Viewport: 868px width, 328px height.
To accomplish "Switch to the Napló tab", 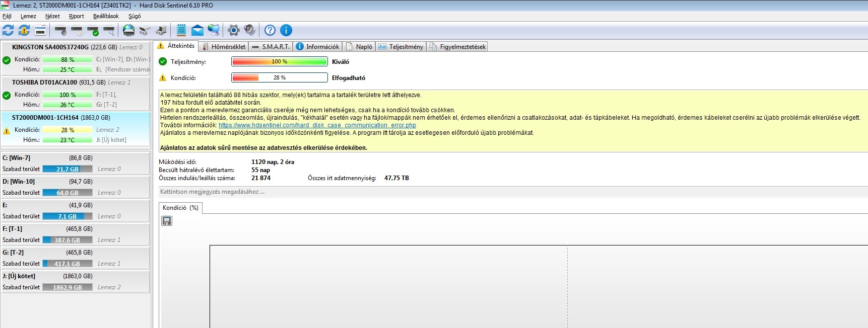I will coord(359,47).
